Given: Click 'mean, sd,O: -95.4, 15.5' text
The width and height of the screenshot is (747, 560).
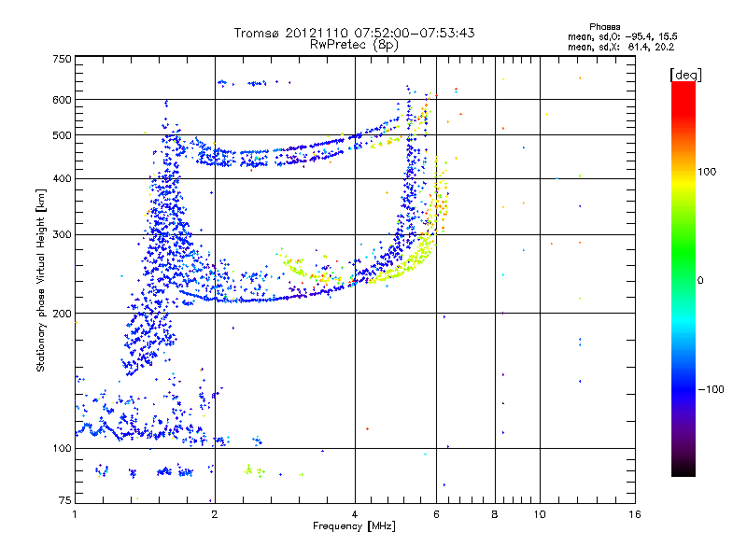Looking at the screenshot, I should pyautogui.click(x=622, y=36).
